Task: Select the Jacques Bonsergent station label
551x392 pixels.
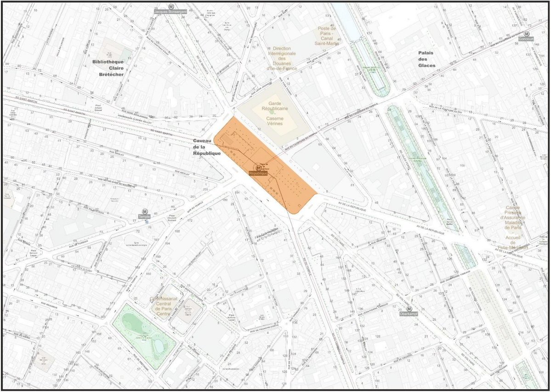Action: 170,11
